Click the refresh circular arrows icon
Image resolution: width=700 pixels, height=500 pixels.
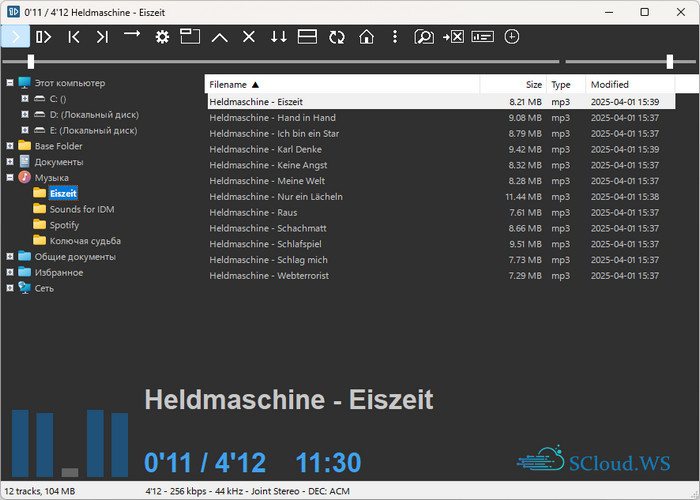point(336,37)
